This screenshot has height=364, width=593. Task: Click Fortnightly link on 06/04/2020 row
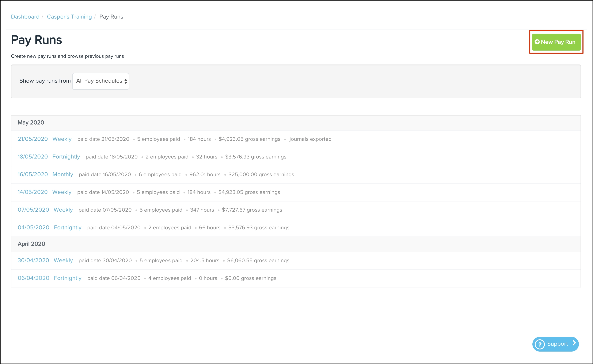(x=68, y=278)
